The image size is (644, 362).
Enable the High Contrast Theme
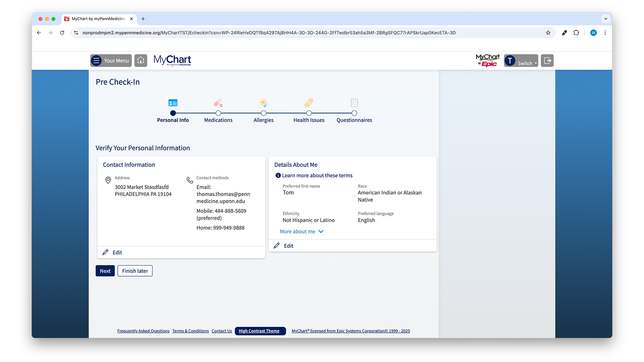pos(260,331)
